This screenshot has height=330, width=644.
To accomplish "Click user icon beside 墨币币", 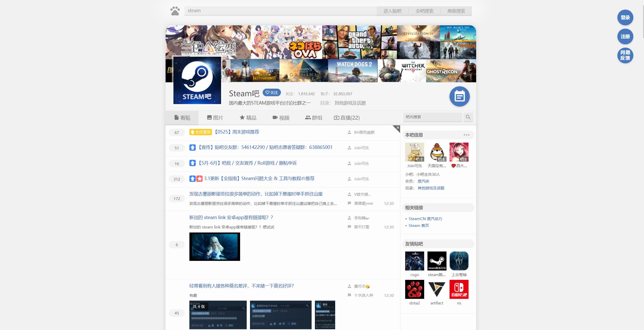I will [349, 286].
